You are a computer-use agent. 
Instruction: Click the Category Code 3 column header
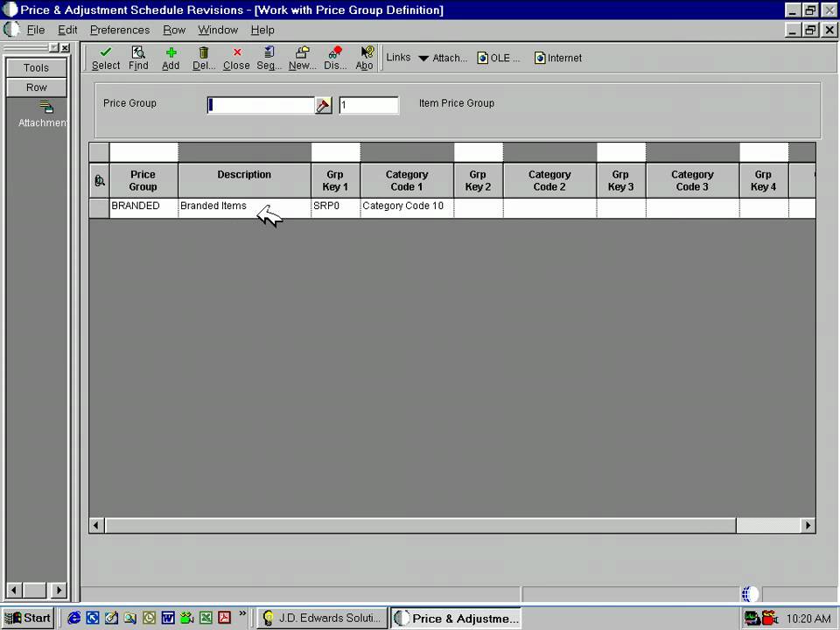point(692,180)
